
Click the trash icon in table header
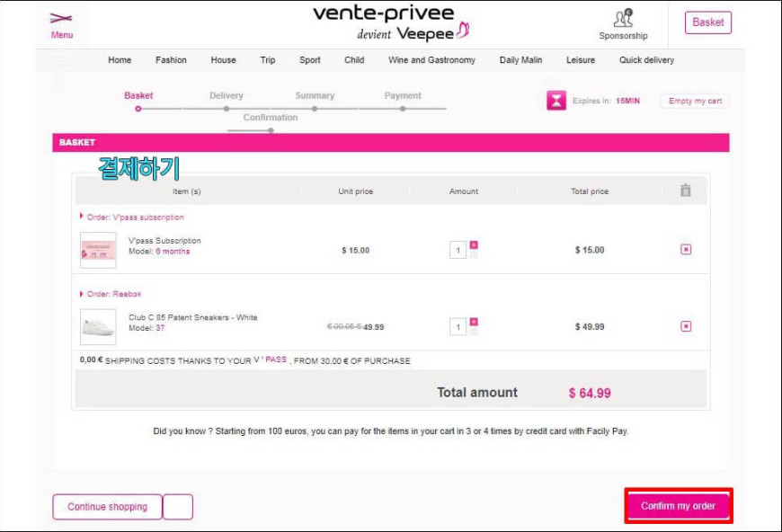tap(686, 190)
